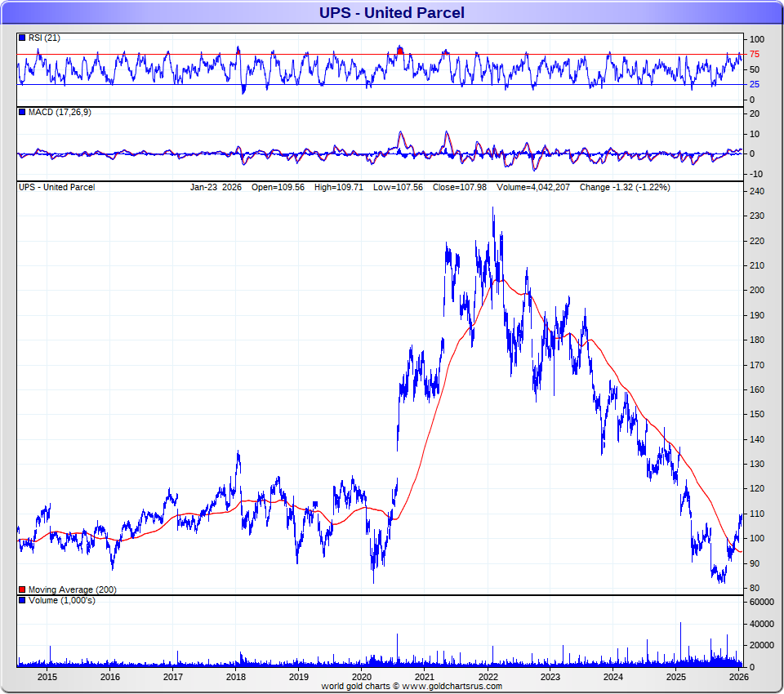Click the 150 price axis label

pyautogui.click(x=757, y=414)
